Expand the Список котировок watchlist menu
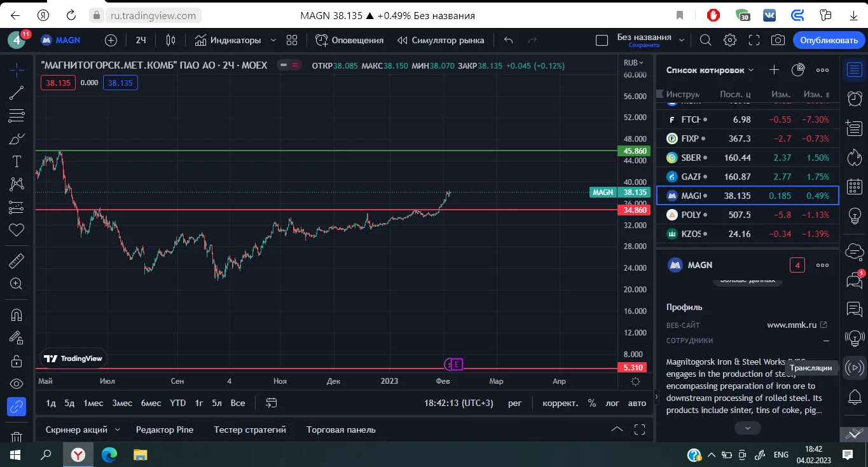 pyautogui.click(x=710, y=70)
